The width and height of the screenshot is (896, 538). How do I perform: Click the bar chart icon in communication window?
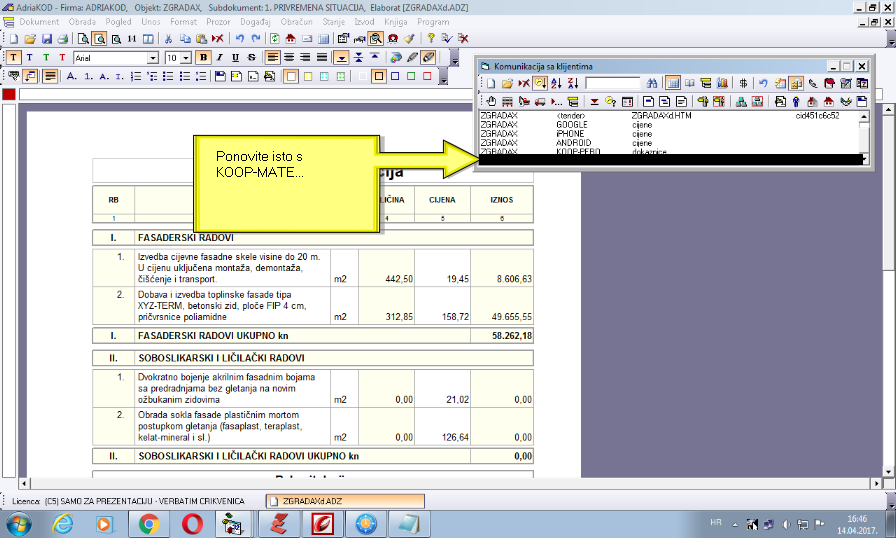tap(722, 83)
